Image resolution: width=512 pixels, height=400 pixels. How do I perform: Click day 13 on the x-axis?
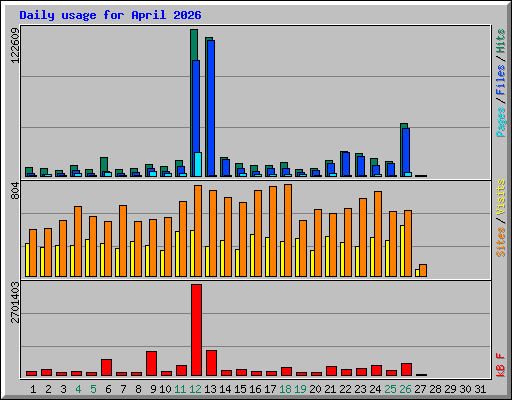pyautogui.click(x=210, y=389)
